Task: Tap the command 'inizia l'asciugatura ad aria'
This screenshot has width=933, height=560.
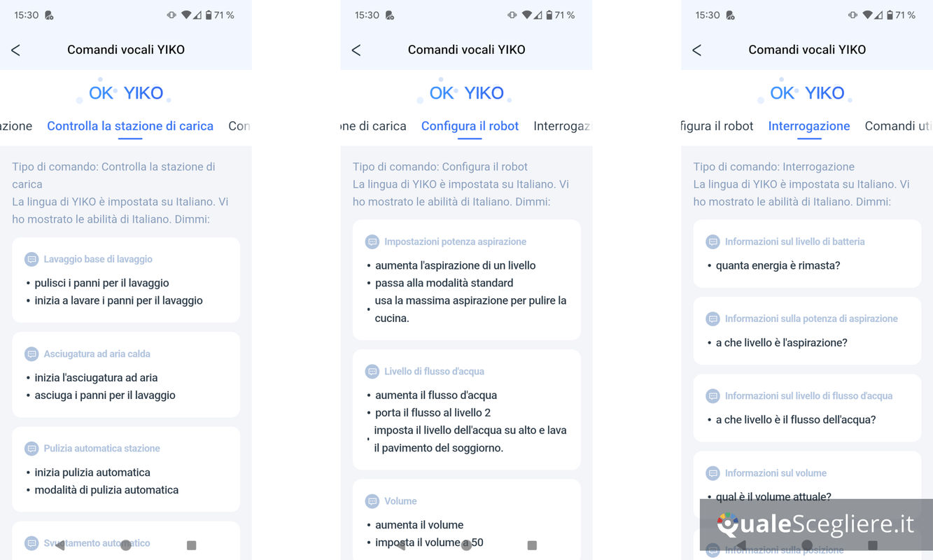Action: (97, 377)
